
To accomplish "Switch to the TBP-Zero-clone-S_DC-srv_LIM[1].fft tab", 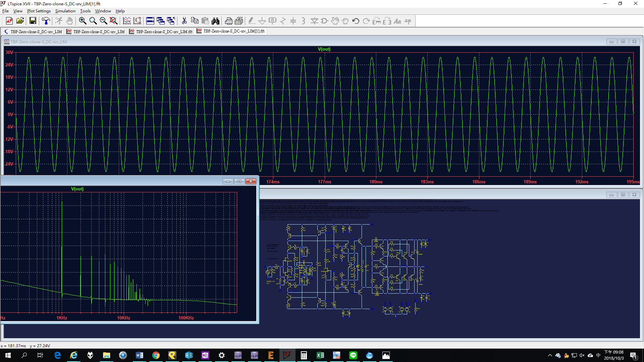I will (x=231, y=31).
